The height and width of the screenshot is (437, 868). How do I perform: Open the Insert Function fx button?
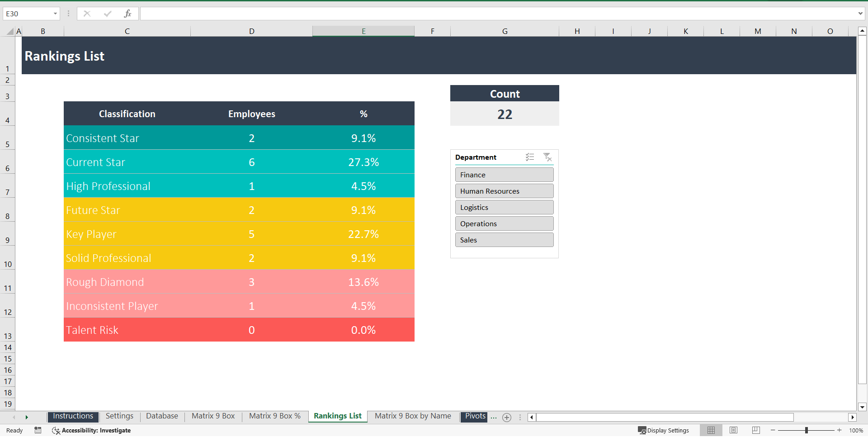[x=127, y=14]
